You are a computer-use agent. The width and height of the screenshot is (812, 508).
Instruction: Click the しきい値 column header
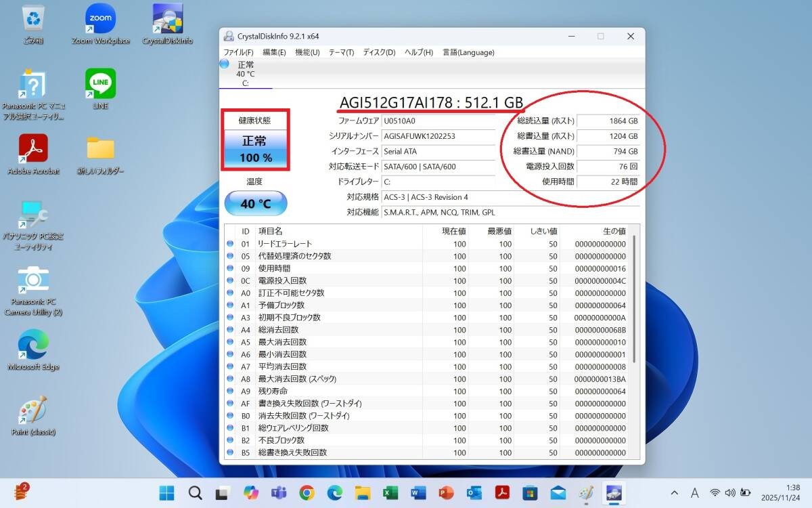538,231
